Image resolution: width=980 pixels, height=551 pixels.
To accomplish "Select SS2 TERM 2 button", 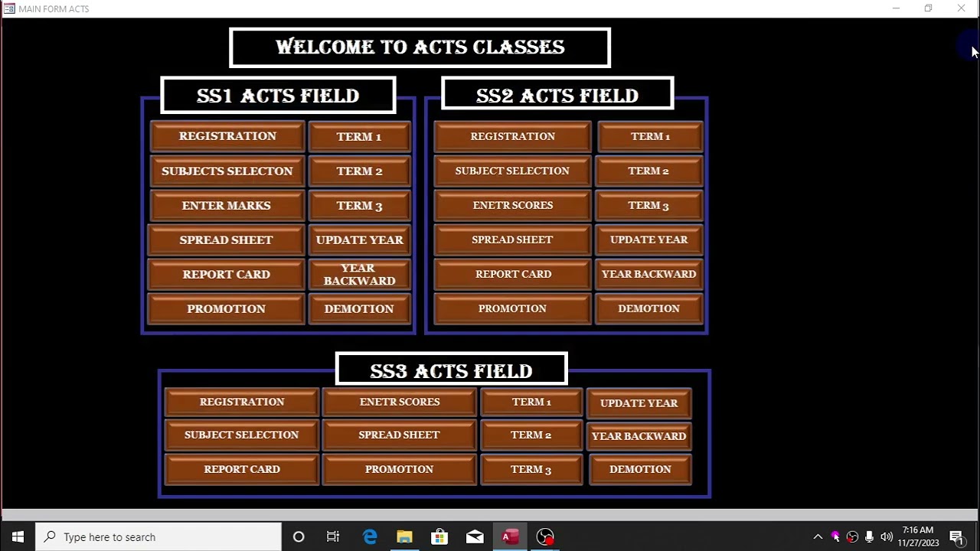I will click(x=649, y=171).
